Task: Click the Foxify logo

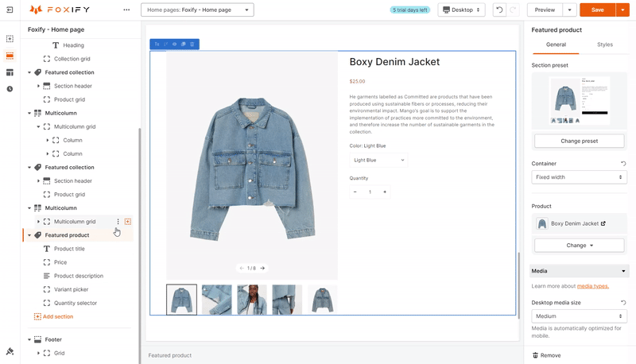Action: point(60,10)
